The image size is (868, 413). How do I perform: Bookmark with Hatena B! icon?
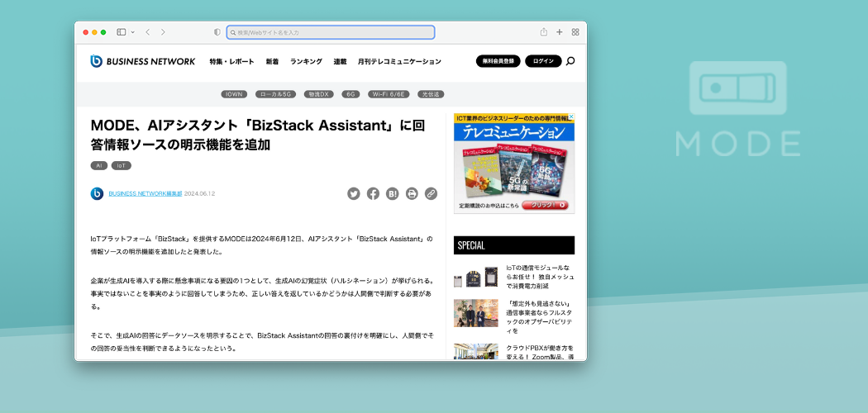click(392, 193)
